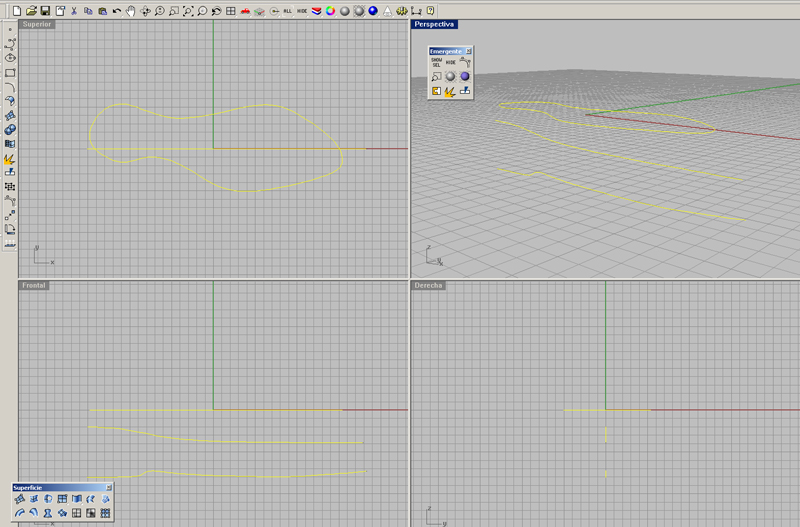Toggle the four-viewport layout icon

(x=231, y=11)
